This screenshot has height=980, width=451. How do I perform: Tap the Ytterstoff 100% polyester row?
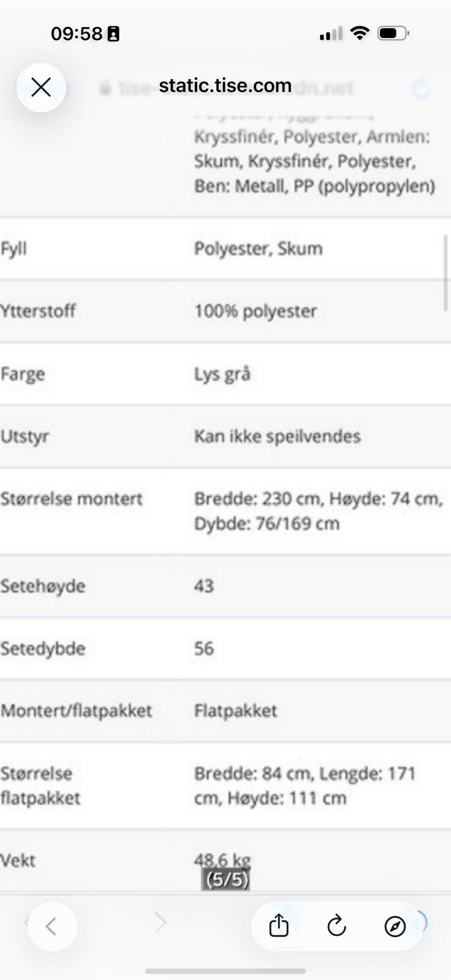(225, 311)
